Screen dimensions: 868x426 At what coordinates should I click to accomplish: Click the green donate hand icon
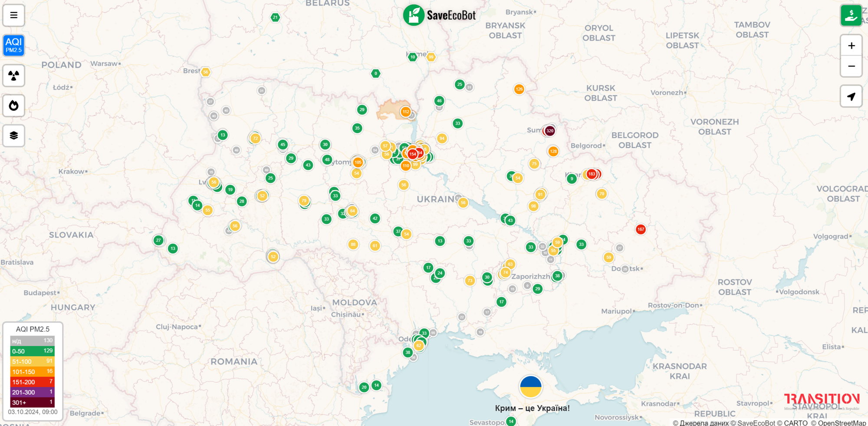pyautogui.click(x=851, y=15)
